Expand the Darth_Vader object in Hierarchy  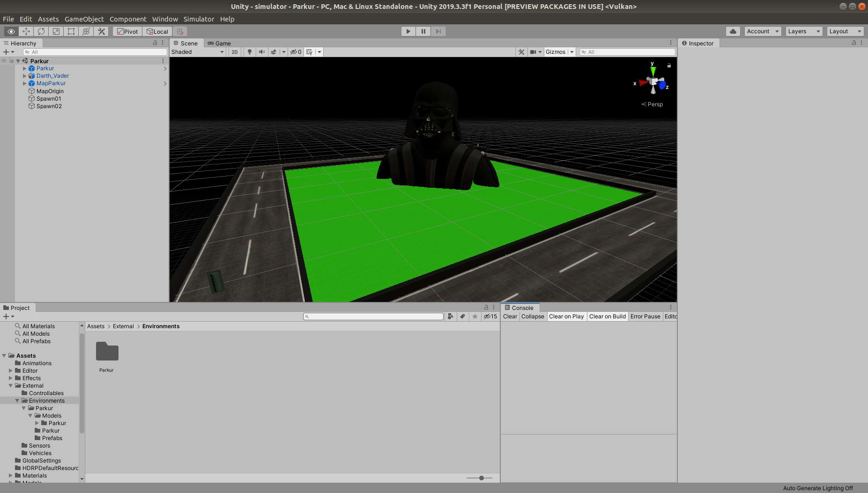[x=25, y=76]
